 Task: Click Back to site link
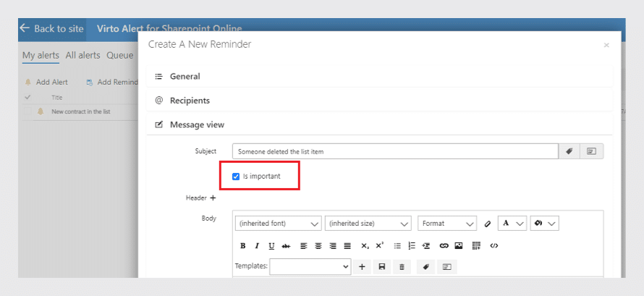52,29
